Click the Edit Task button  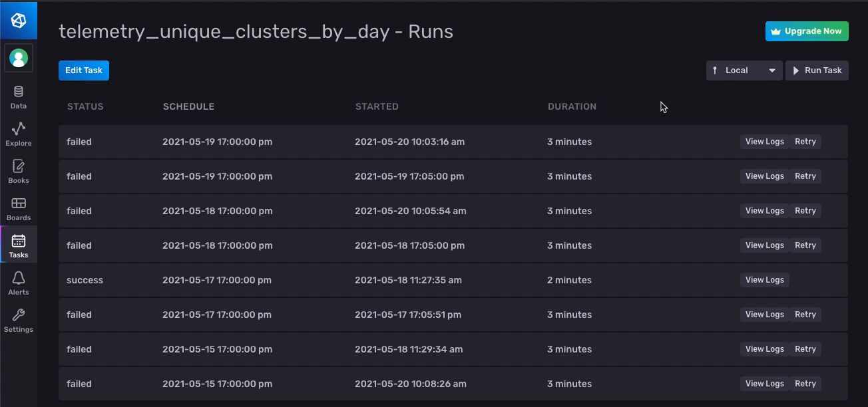[x=83, y=70]
